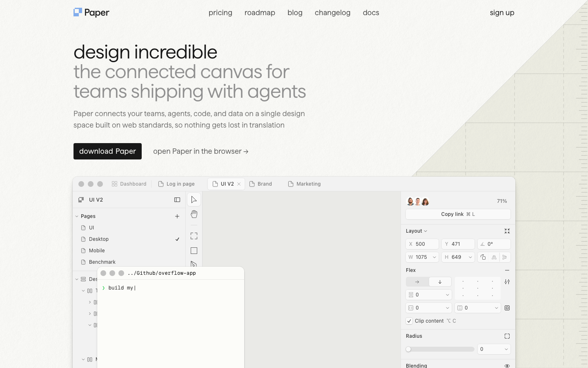The height and width of the screenshot is (368, 588).
Task: Click the Paper logo in header
Action: click(91, 13)
